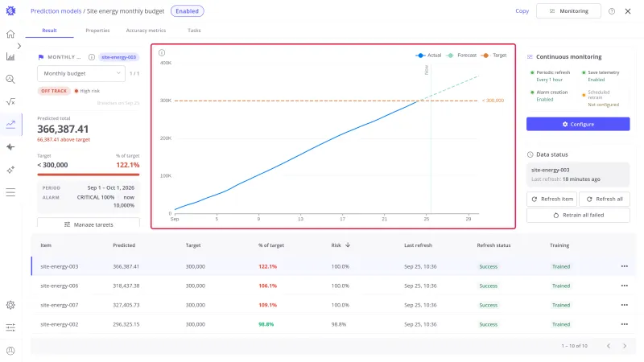The width and height of the screenshot is (644, 362).
Task: Open the trend-line prediction models icon
Action: tap(10, 125)
